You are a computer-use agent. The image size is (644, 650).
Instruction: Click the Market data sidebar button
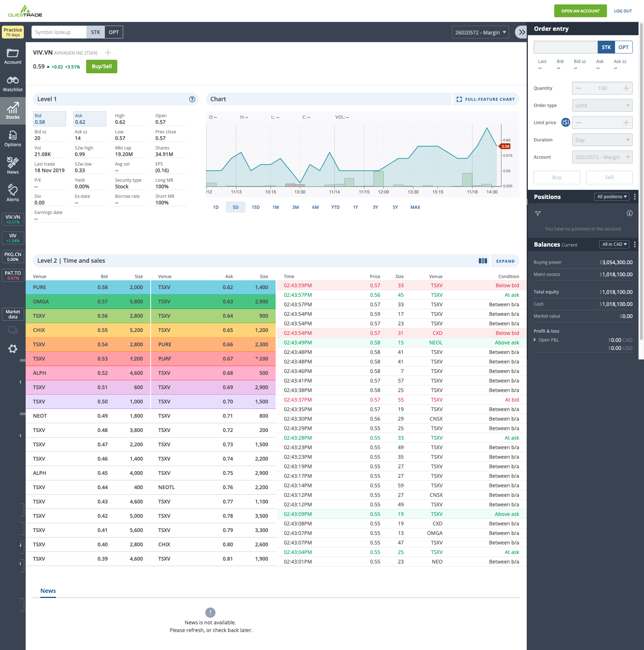(x=13, y=314)
